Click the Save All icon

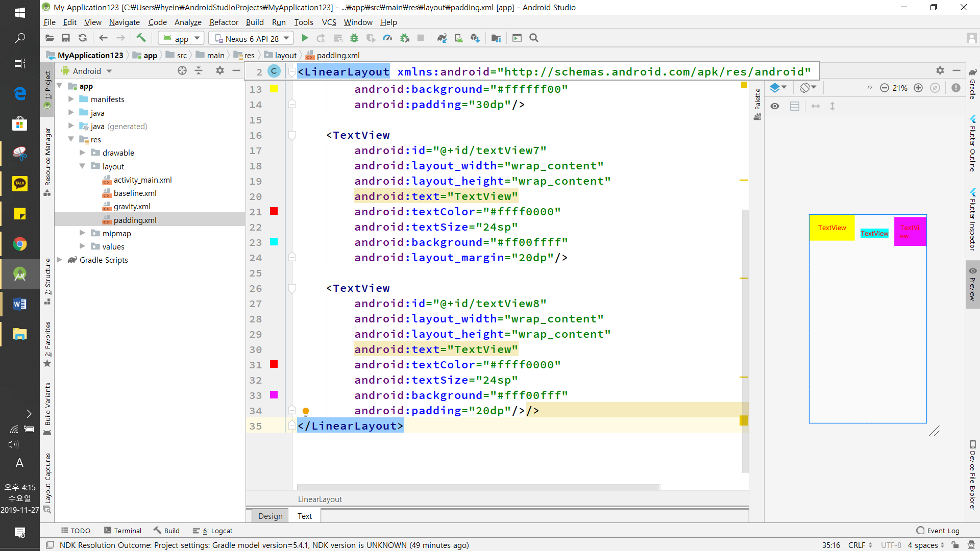66,38
